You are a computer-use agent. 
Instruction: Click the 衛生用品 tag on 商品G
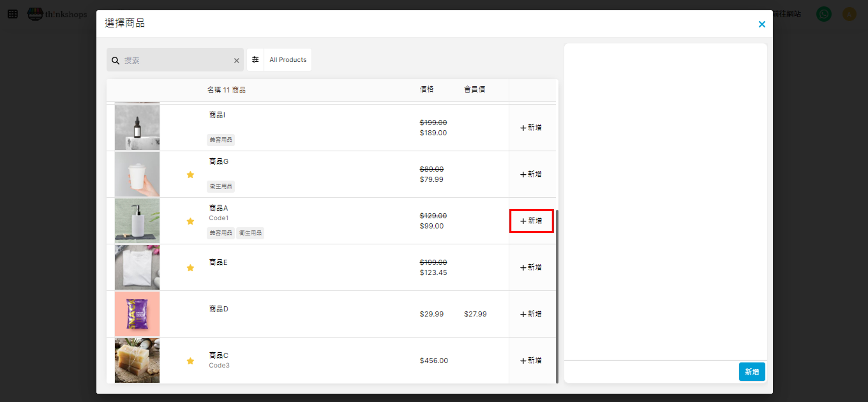click(221, 186)
